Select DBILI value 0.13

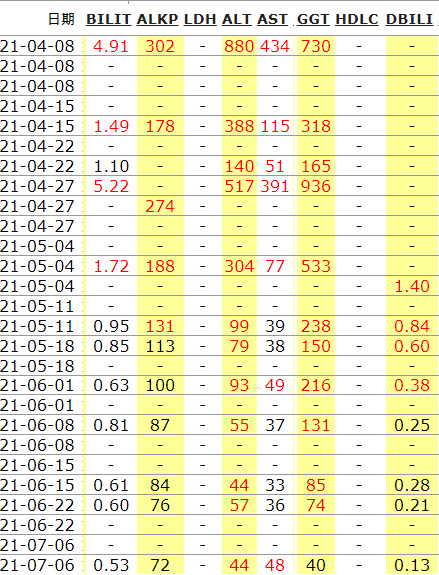[x=411, y=565]
